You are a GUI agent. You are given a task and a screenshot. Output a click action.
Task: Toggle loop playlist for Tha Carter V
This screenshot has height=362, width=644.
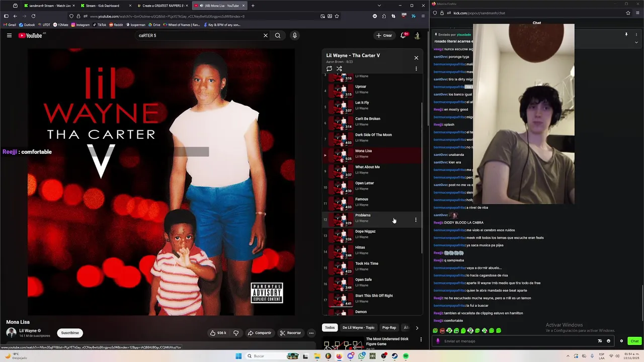(329, 68)
